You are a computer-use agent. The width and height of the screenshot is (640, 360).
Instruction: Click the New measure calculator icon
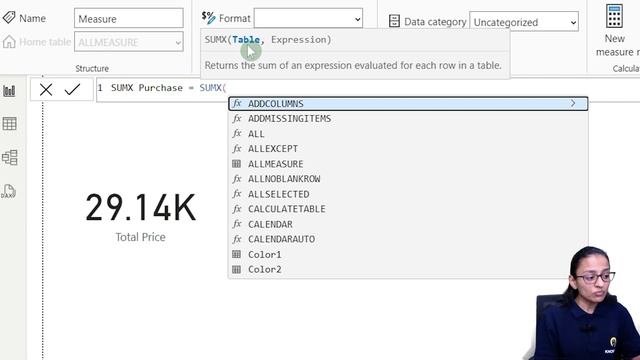click(614, 16)
